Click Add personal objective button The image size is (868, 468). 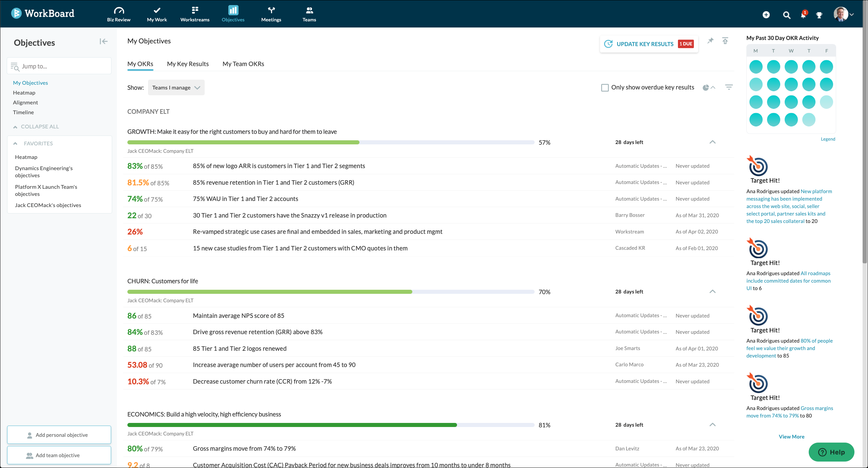click(x=59, y=435)
